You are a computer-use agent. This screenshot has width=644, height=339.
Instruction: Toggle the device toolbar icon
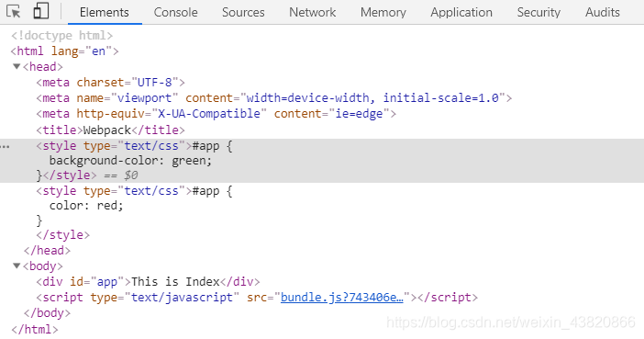tap(40, 11)
